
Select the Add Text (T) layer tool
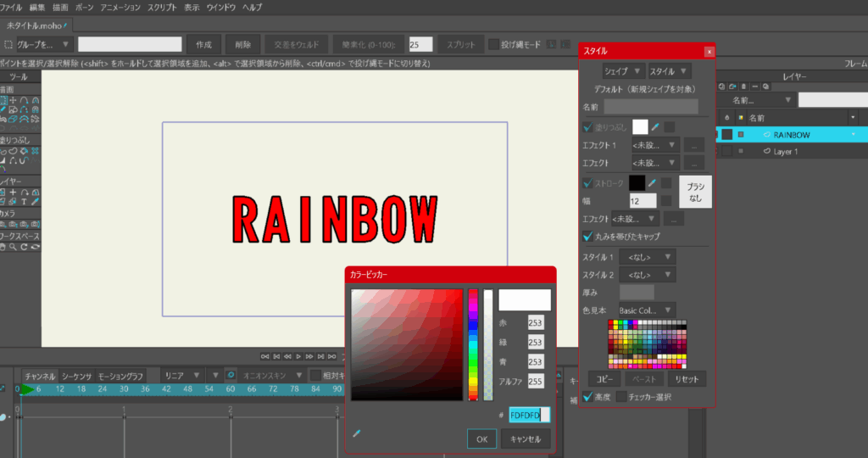(25, 202)
